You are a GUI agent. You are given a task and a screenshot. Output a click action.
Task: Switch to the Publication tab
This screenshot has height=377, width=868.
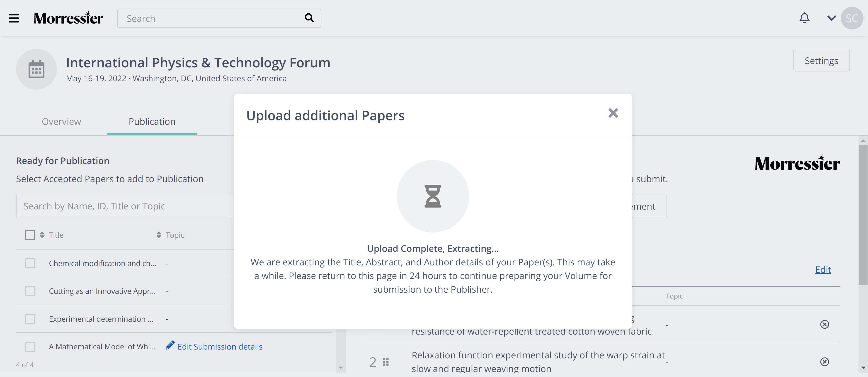pos(152,121)
